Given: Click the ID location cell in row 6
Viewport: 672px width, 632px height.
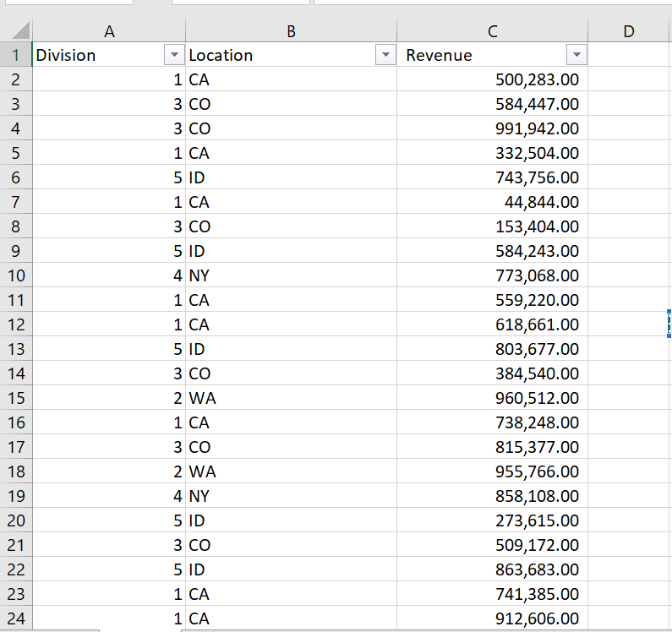Looking at the screenshot, I should coord(197,177).
